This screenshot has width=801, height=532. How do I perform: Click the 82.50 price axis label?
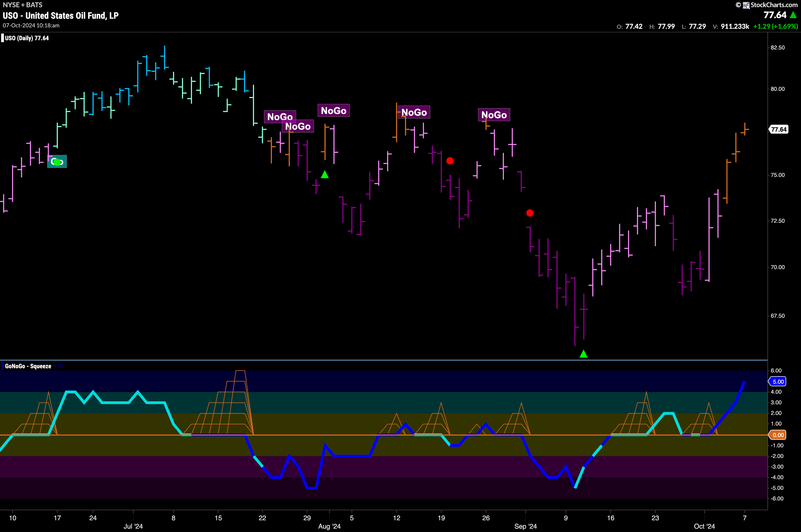tap(778, 47)
